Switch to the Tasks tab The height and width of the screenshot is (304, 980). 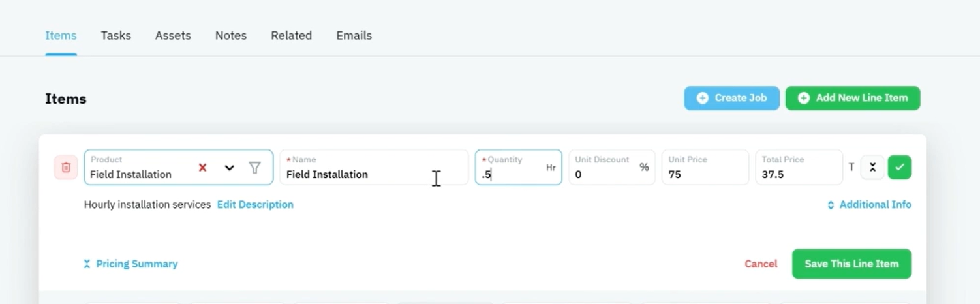[x=116, y=36]
